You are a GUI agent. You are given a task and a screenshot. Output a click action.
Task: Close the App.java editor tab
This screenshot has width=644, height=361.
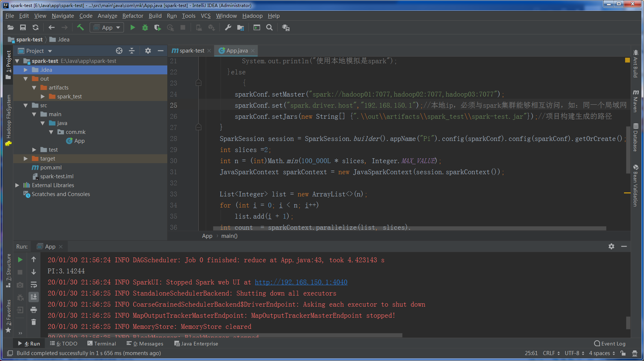click(x=253, y=51)
